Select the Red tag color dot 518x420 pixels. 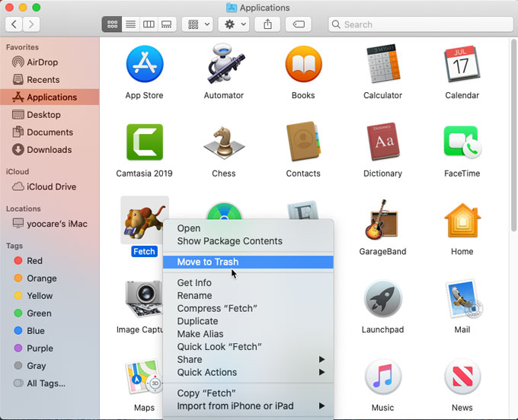point(18,261)
